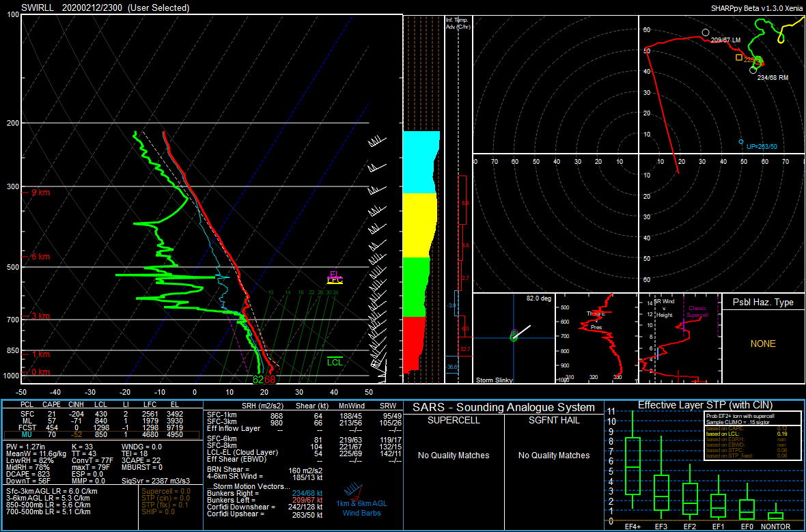This screenshot has width=806, height=532.
Task: Click the surface temperature value 68
Action: click(270, 380)
